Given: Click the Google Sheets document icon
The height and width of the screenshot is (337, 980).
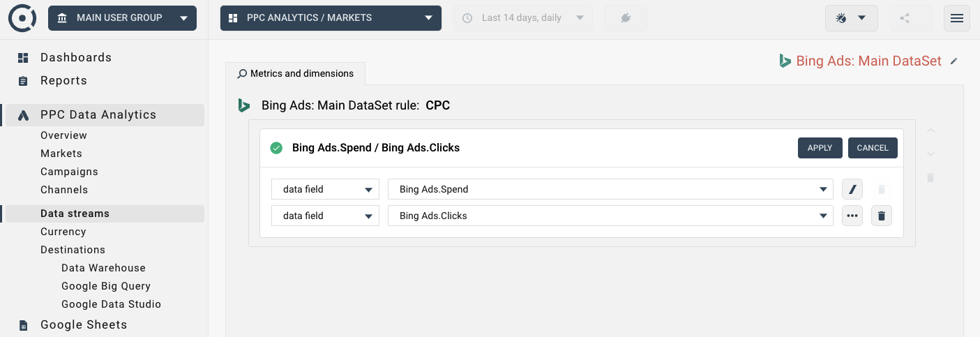Looking at the screenshot, I should pyautogui.click(x=23, y=325).
